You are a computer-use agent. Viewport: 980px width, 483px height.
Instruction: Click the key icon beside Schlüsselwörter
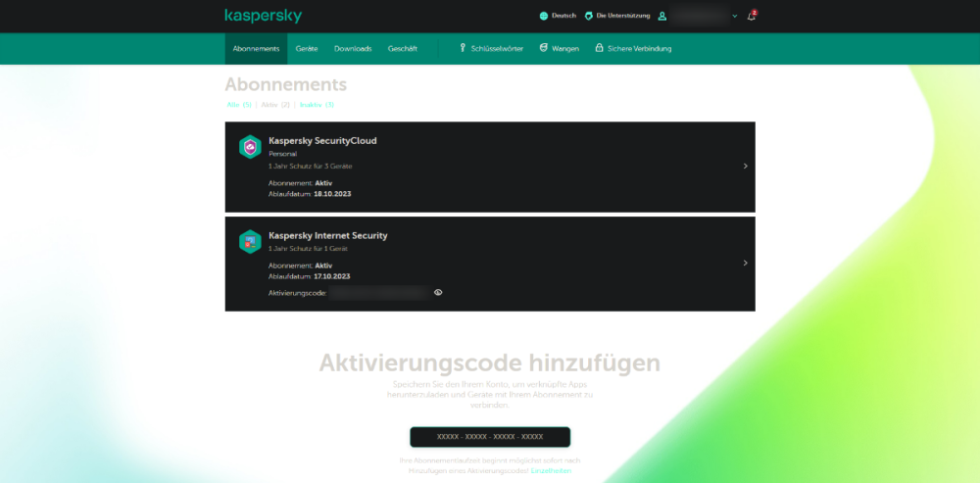click(x=464, y=48)
